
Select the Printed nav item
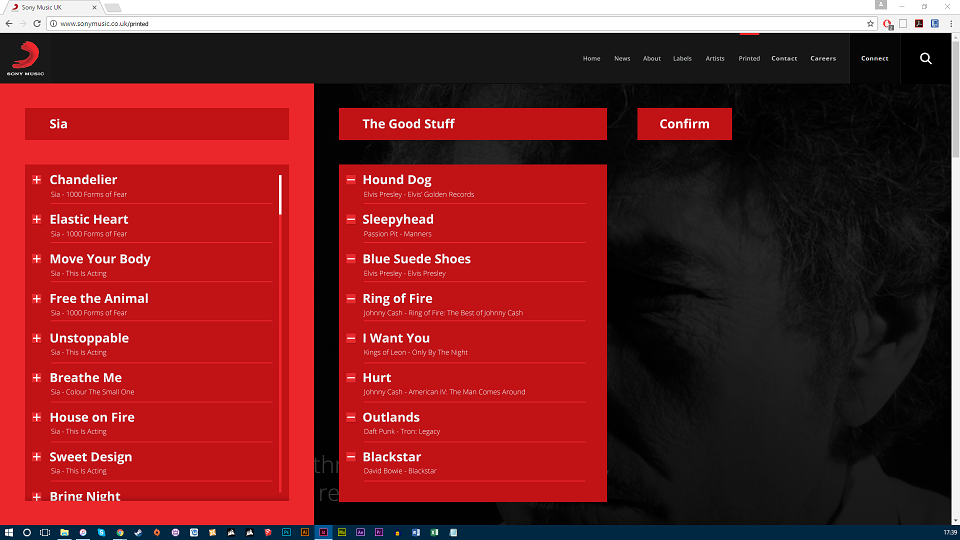pos(749,59)
